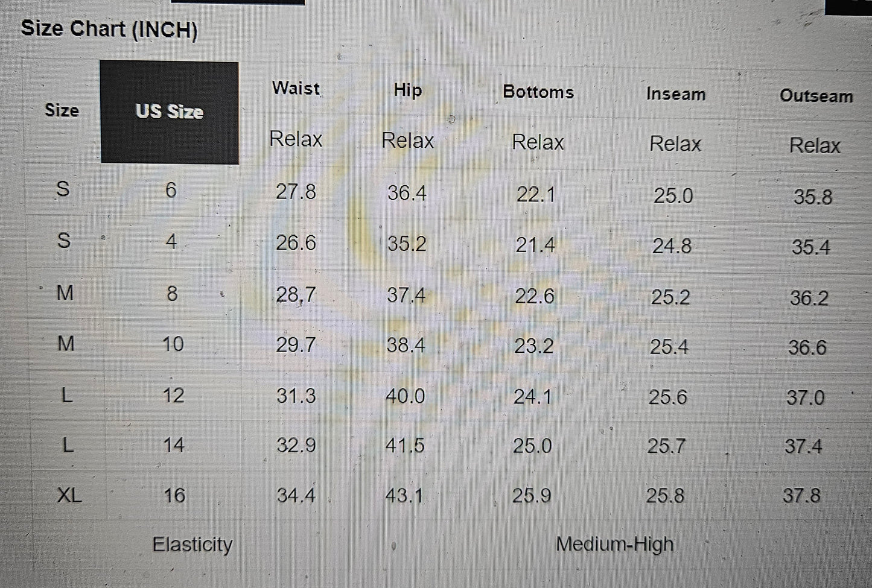
Task: Click the Size column header
Action: coord(62,110)
